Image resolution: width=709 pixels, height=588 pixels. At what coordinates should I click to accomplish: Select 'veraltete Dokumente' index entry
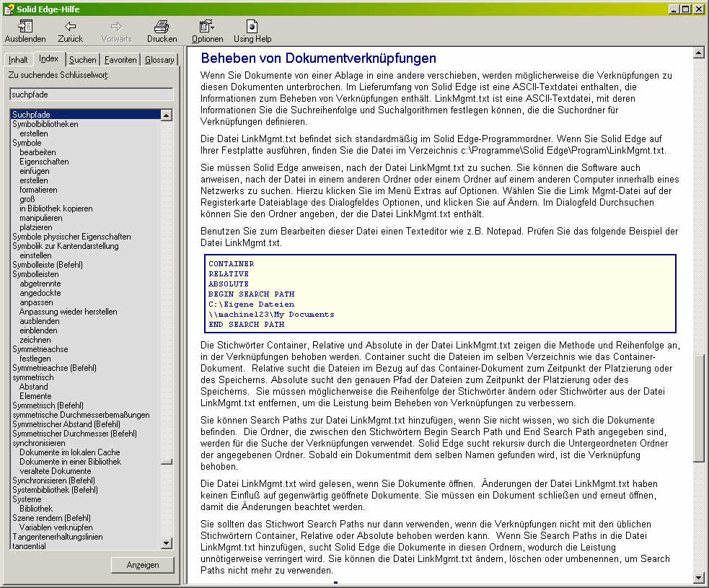tap(55, 471)
